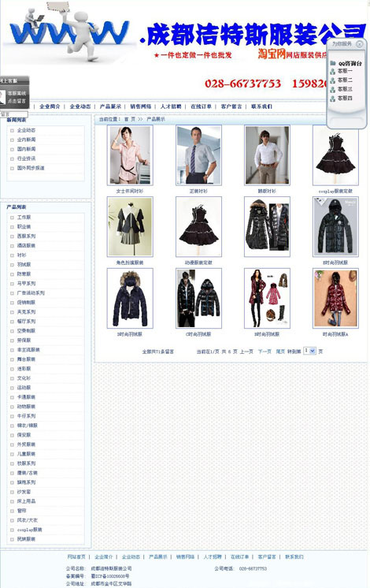
Task: Click 点击留言 in the online service widget
Action: pyautogui.click(x=17, y=101)
